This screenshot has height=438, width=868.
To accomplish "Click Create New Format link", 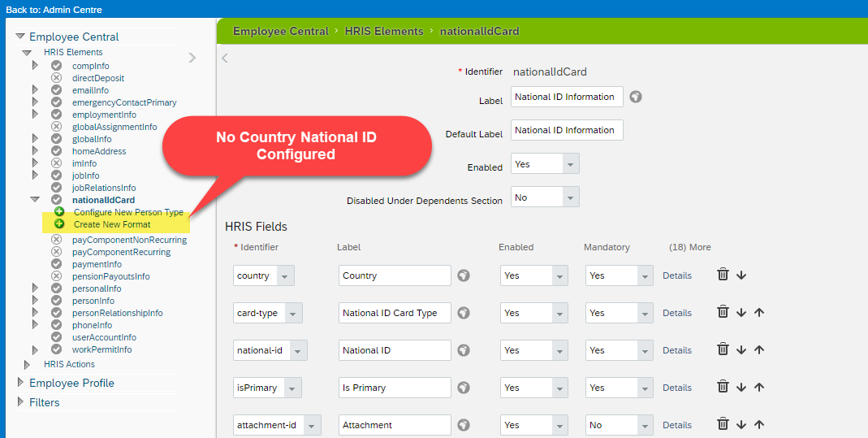I will [112, 224].
